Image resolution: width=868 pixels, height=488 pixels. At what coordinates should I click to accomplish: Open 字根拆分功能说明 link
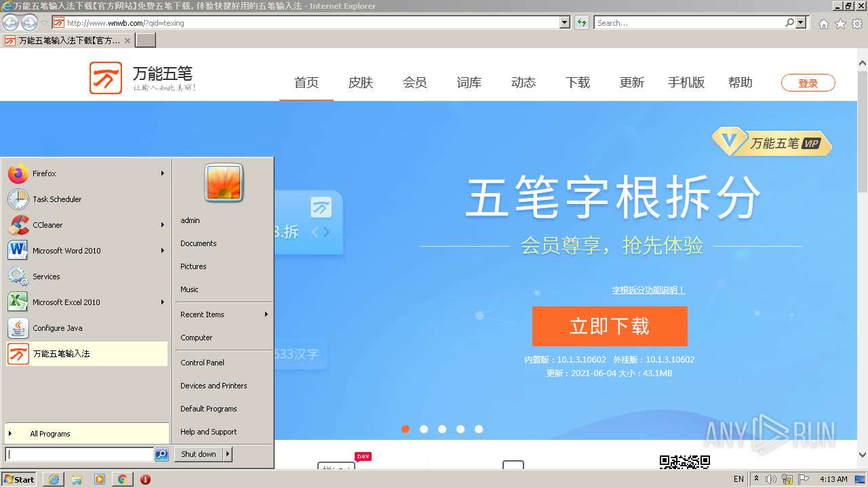pos(648,290)
